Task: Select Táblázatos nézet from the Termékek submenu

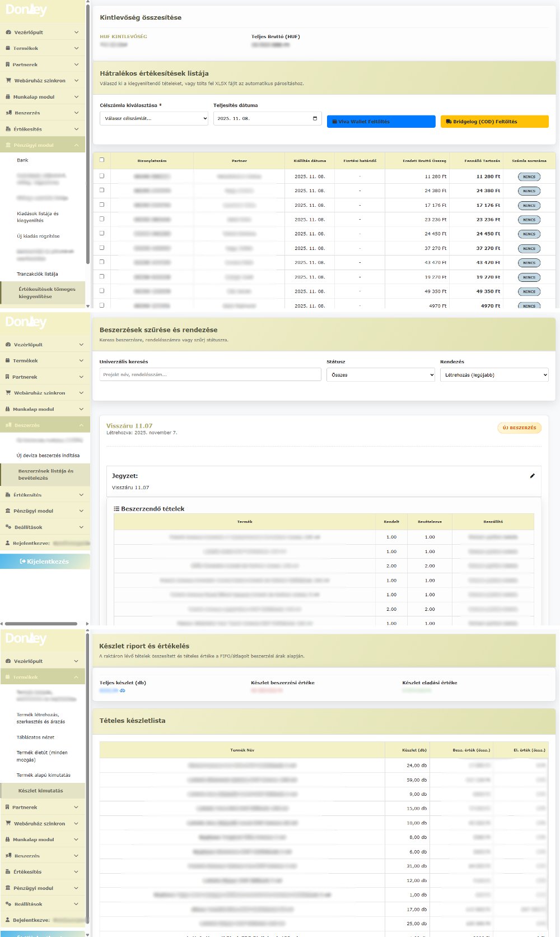Action: point(35,737)
